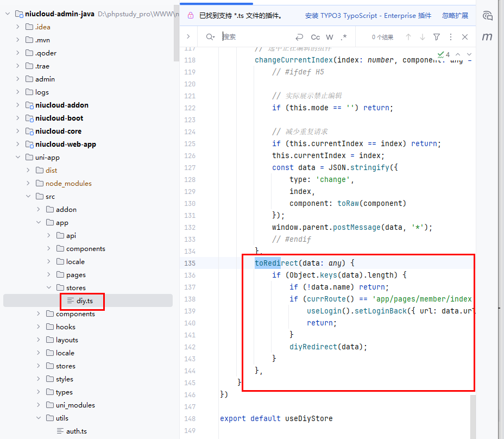This screenshot has width=504, height=439.
Task: Collapse the stores folder in app
Action: (x=49, y=287)
